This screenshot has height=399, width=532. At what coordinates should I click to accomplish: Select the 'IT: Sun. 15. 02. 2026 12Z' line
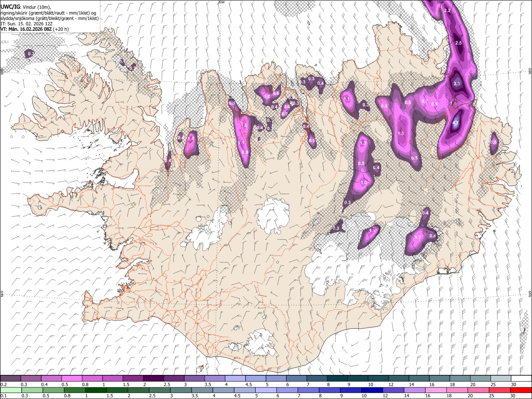26,24
